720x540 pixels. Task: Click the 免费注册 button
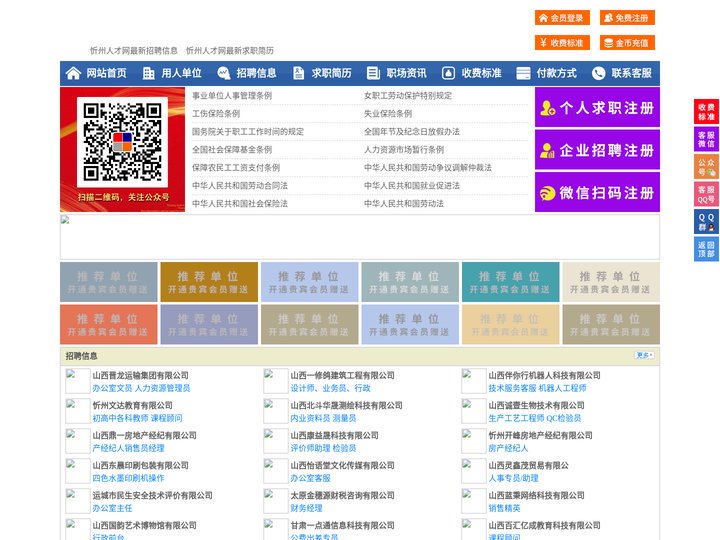click(627, 18)
